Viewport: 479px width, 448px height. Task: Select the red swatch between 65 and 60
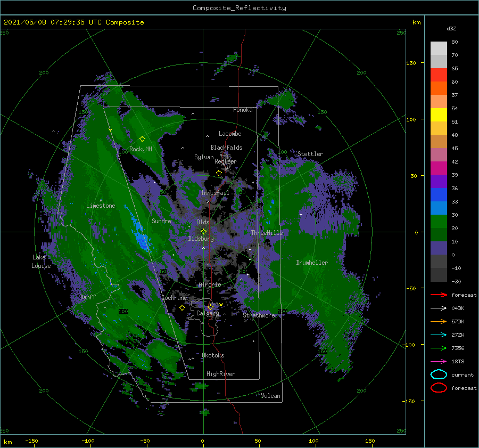(x=439, y=75)
